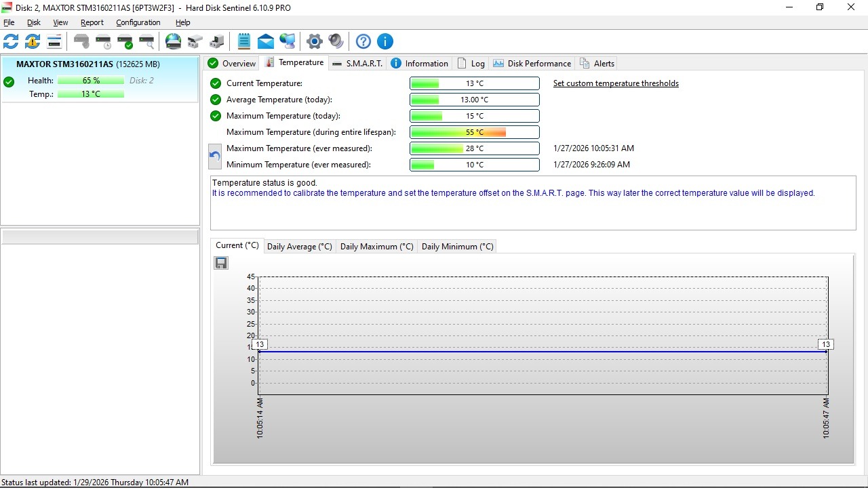
Task: Click the disk with green checkmark icon
Action: [125, 41]
